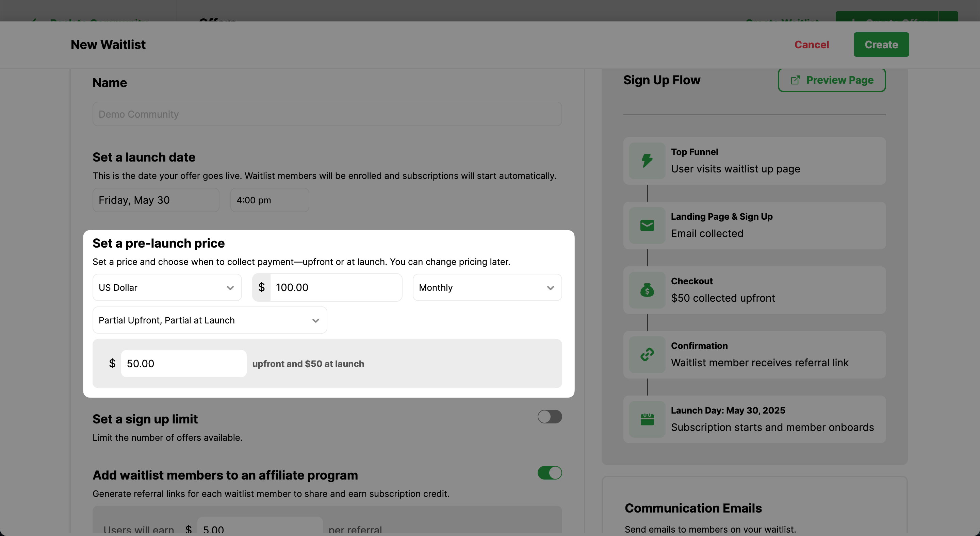Click the Launch Day calendar icon
This screenshot has height=536, width=980.
tap(647, 419)
